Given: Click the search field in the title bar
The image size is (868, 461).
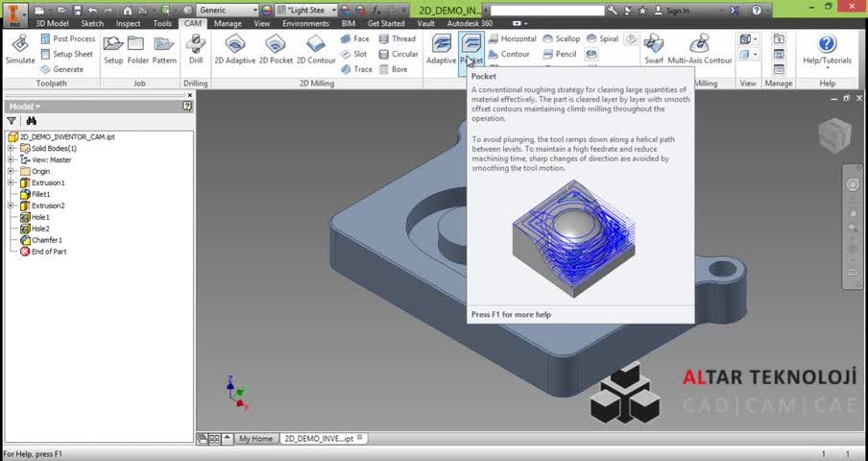Looking at the screenshot, I should click(x=547, y=10).
